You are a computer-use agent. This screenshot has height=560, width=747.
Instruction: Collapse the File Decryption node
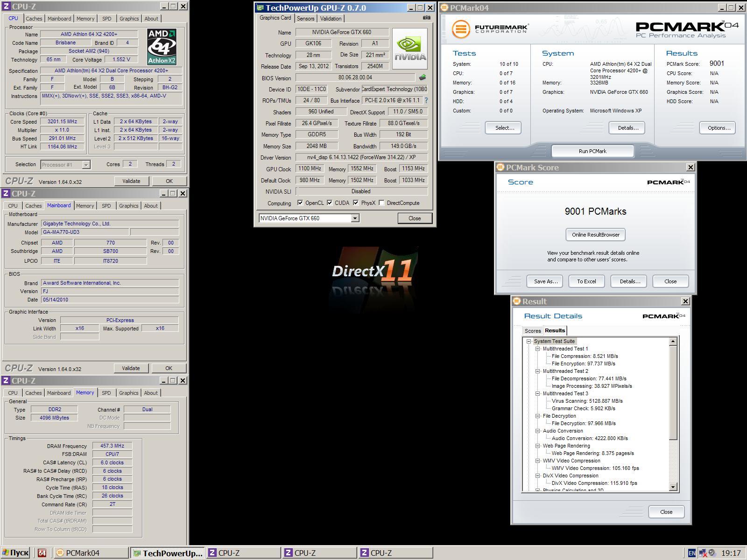point(538,416)
